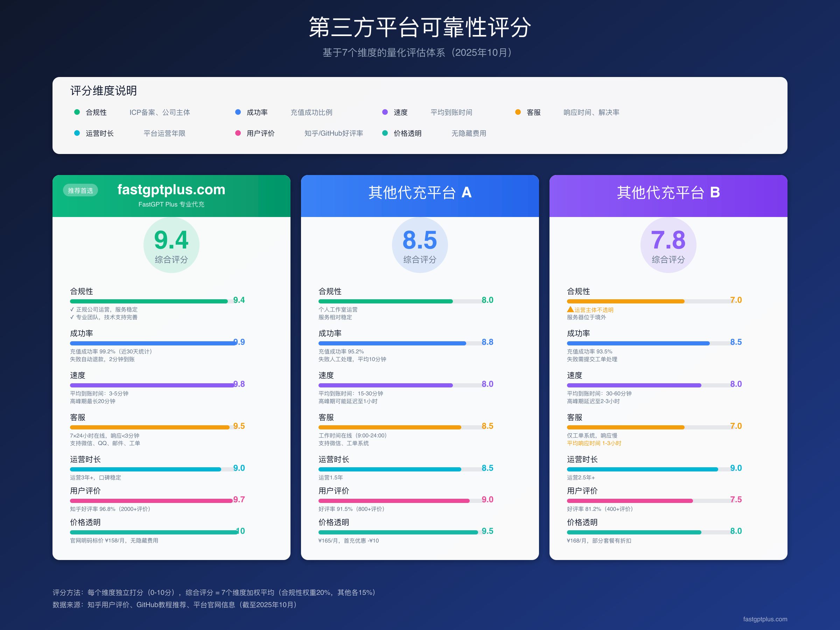
Task: Click the purple 速度 legend dot
Action: pos(385,112)
